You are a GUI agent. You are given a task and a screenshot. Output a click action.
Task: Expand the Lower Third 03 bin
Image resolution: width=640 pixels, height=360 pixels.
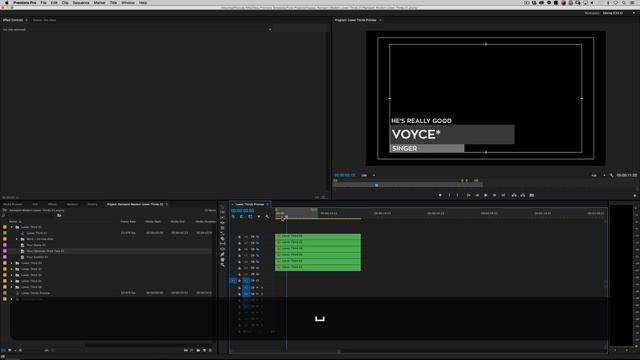tap(12, 269)
